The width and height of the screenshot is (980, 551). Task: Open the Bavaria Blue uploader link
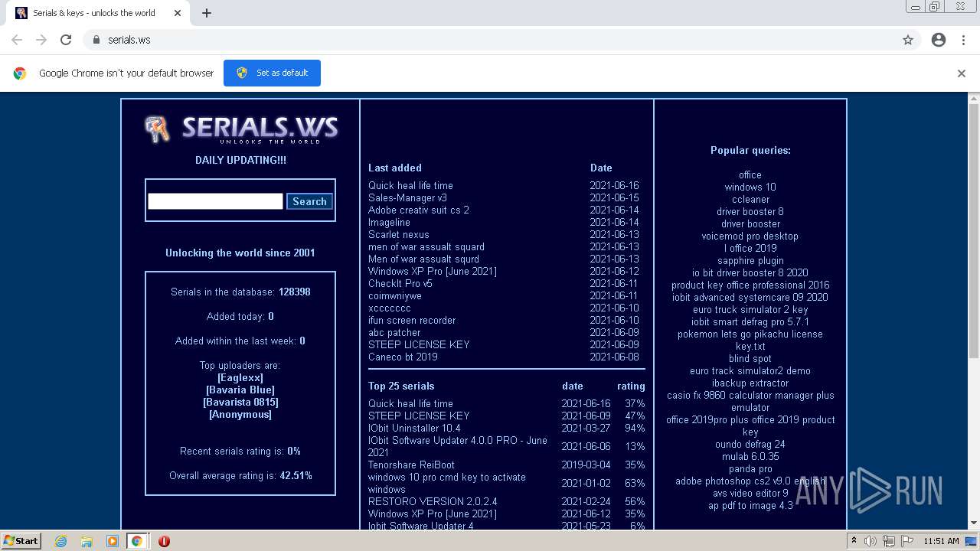click(240, 390)
